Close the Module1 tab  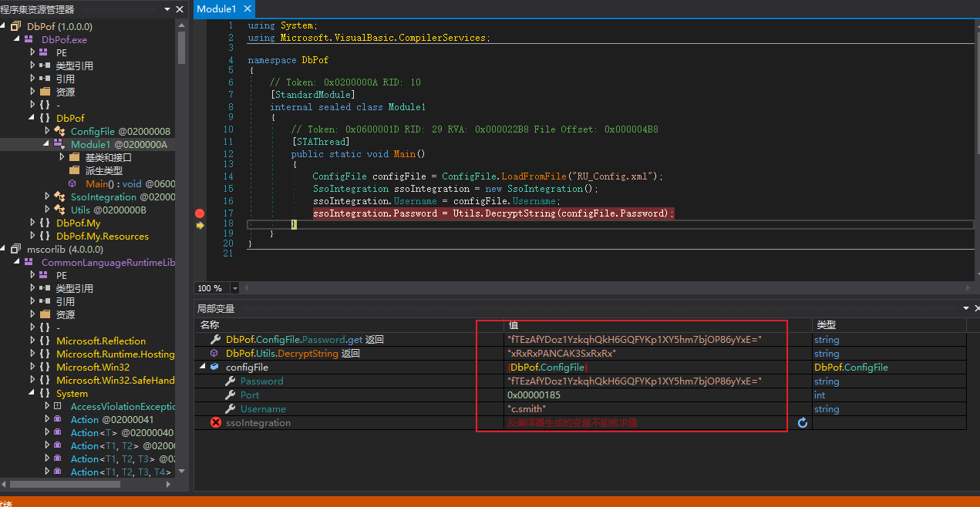tap(247, 9)
